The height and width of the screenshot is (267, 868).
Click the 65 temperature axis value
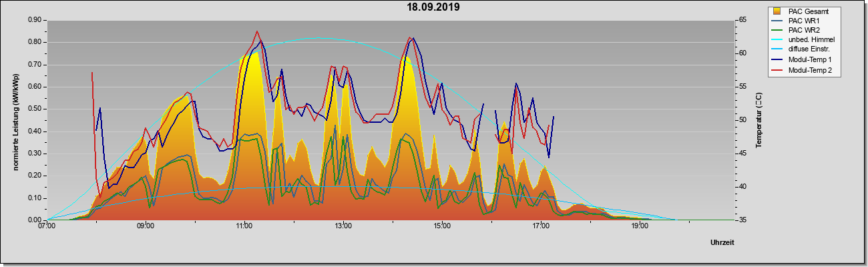(x=741, y=20)
